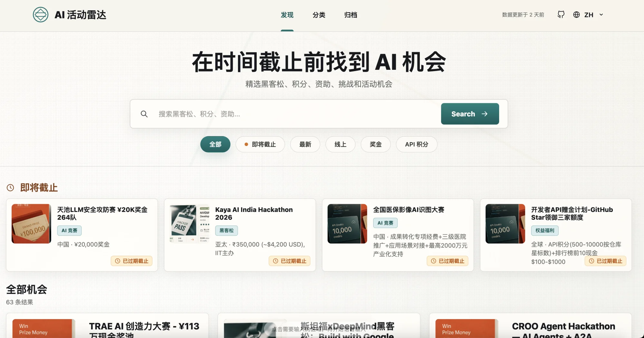This screenshot has height=338, width=644.
Task: Switch to the 发现 tab
Action: tap(287, 15)
